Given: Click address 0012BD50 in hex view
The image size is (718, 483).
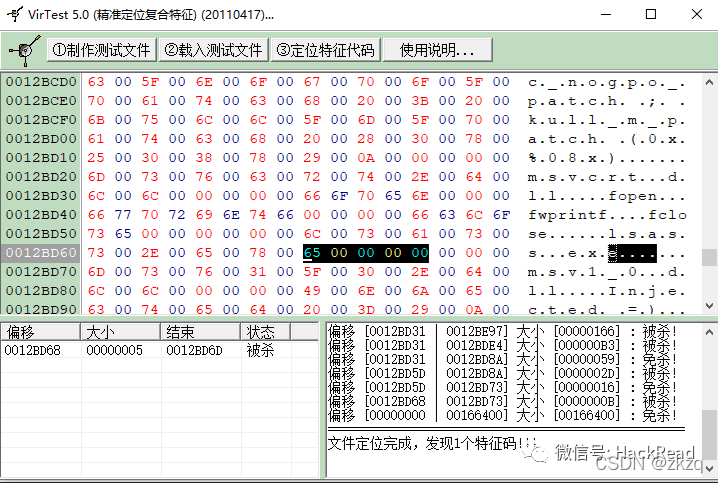Looking at the screenshot, I should [41, 234].
